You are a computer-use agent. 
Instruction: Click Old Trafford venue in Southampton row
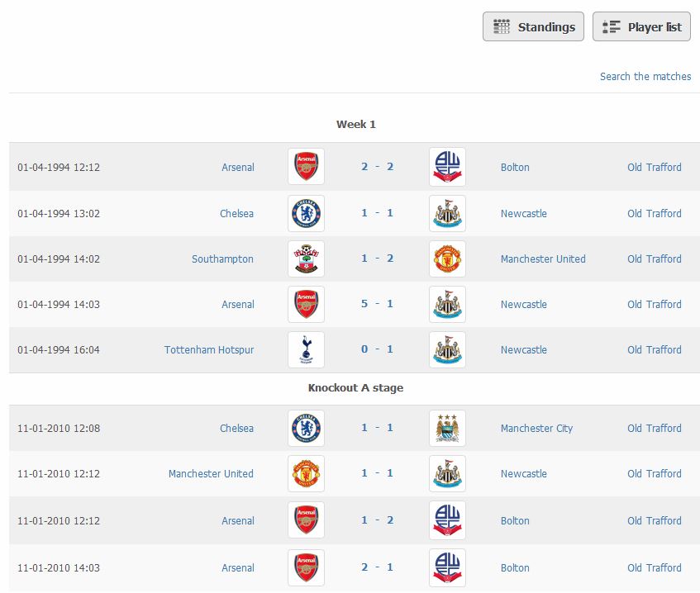654,259
